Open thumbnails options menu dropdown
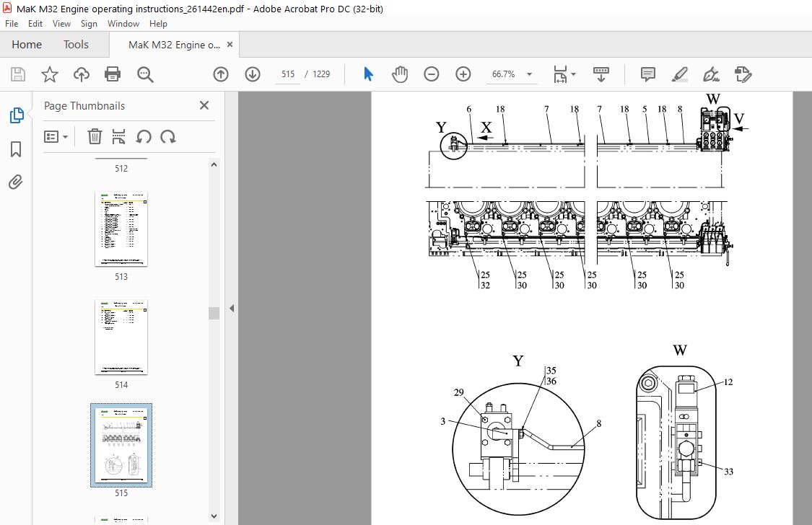The image size is (812, 525). pyautogui.click(x=56, y=136)
